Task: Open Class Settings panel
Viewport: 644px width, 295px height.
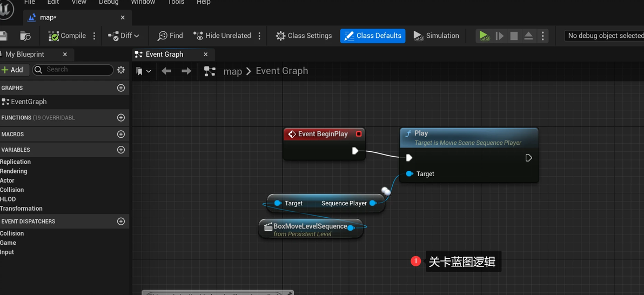Action: click(304, 36)
